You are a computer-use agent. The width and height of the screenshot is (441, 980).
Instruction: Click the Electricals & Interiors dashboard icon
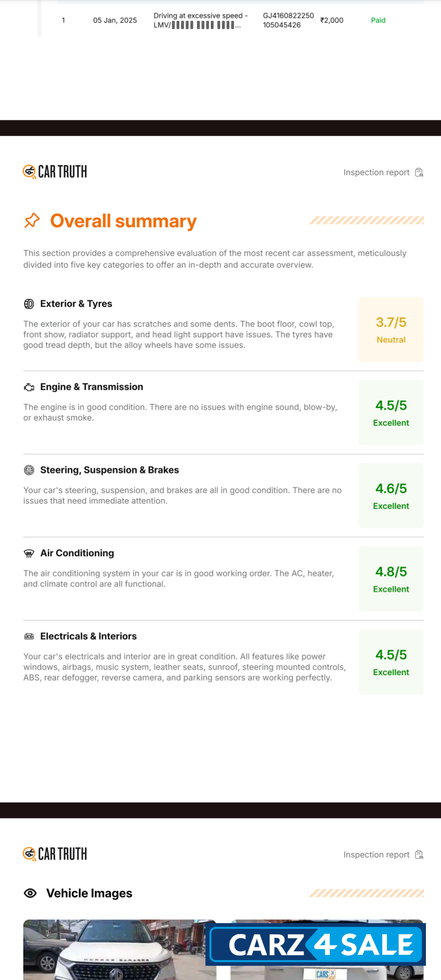[29, 637]
